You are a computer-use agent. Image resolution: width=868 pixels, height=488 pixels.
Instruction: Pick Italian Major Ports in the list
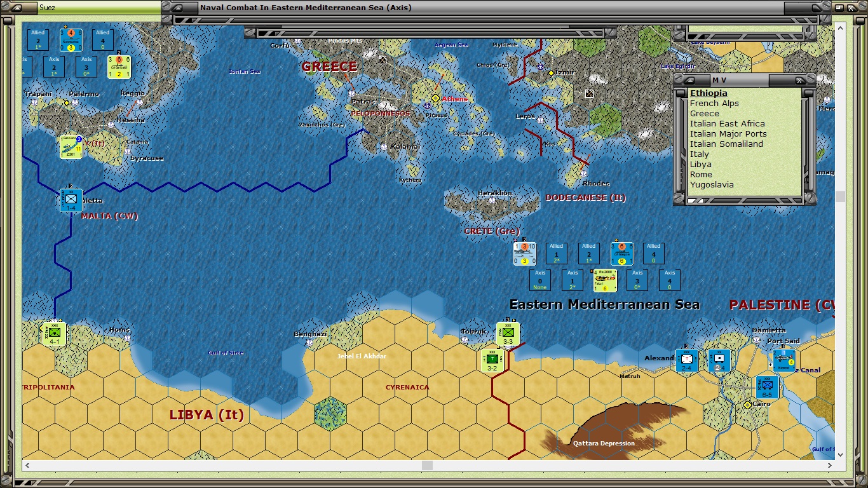(x=728, y=134)
